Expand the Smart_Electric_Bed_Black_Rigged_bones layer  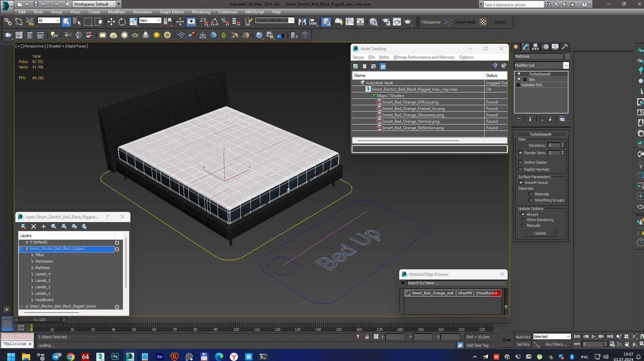click(x=21, y=306)
